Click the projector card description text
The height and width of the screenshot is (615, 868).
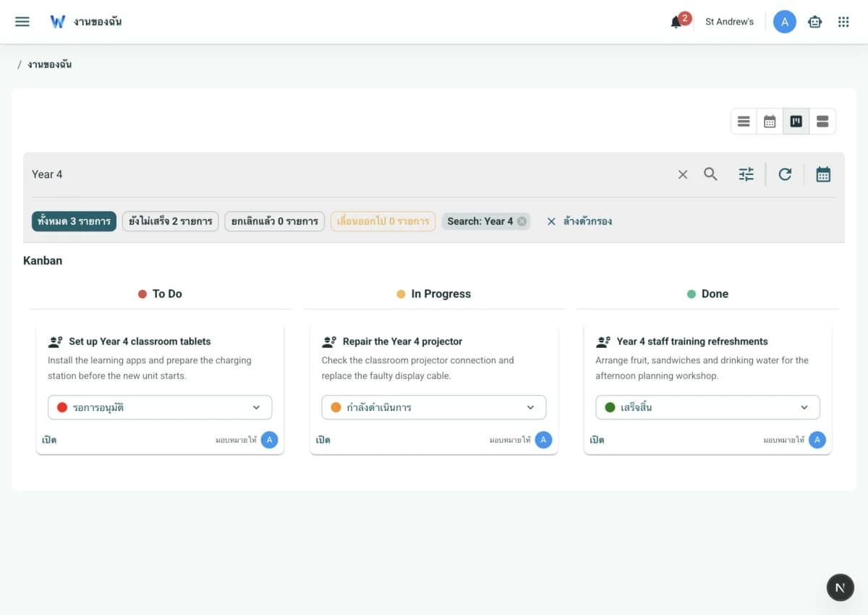tap(417, 368)
